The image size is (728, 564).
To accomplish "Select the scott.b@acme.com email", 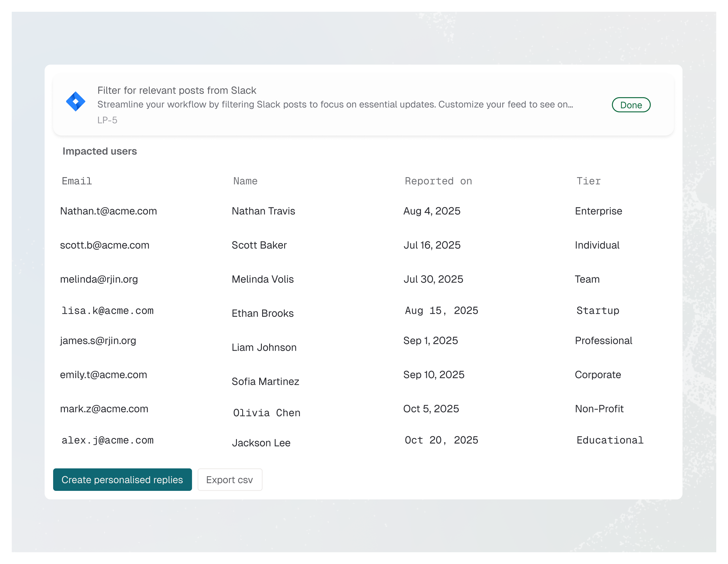I will [105, 245].
